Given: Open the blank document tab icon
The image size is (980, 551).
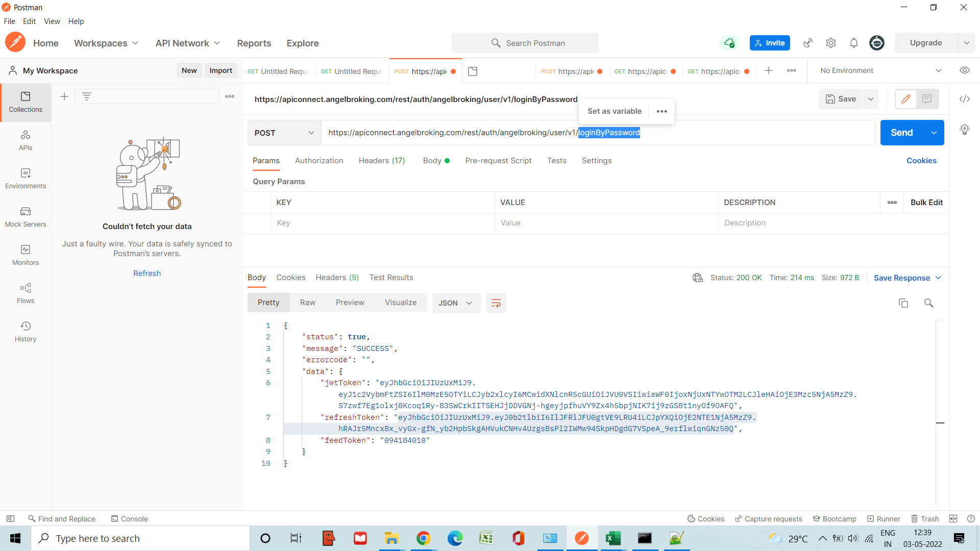Looking at the screenshot, I should point(473,71).
